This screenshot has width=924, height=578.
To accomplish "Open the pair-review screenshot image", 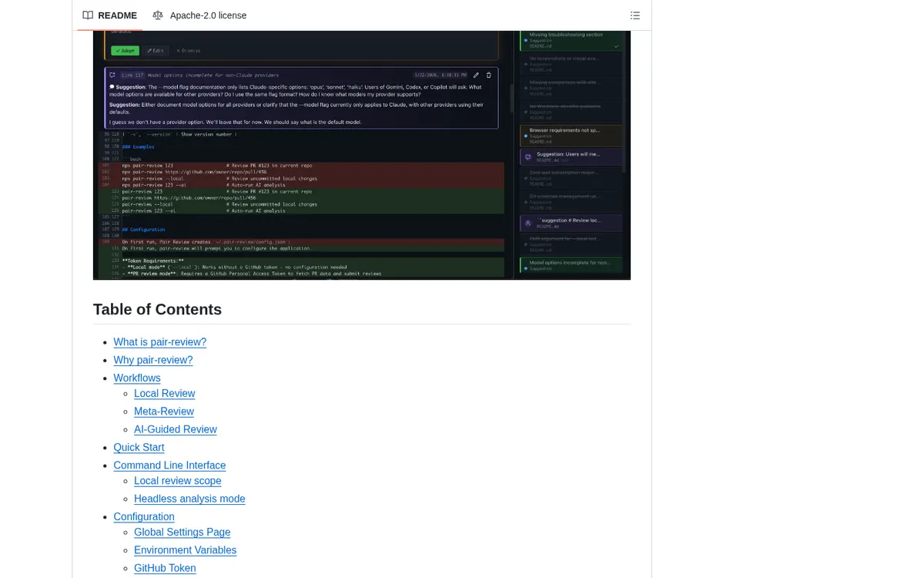I will (362, 155).
